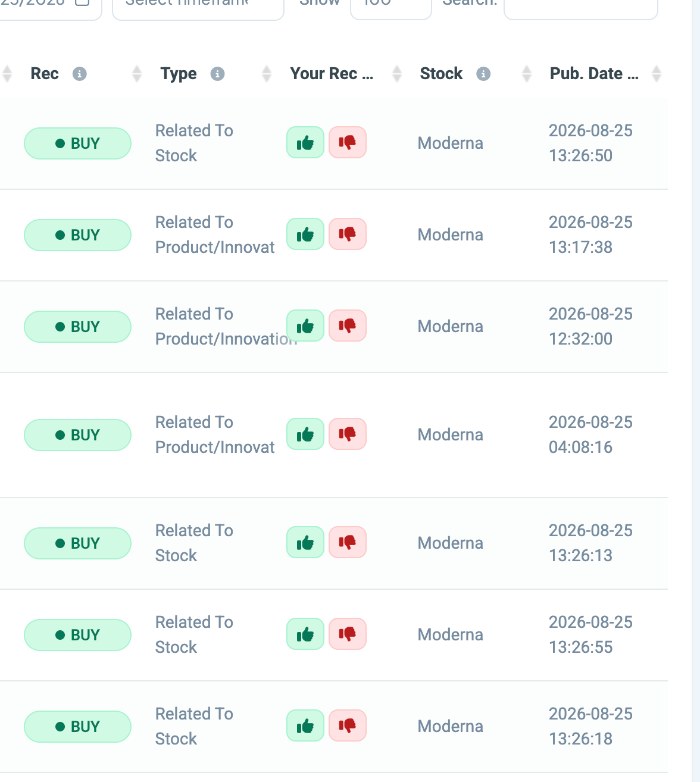The width and height of the screenshot is (700, 782).
Task: Sort by Stock column arrows
Action: [527, 74]
